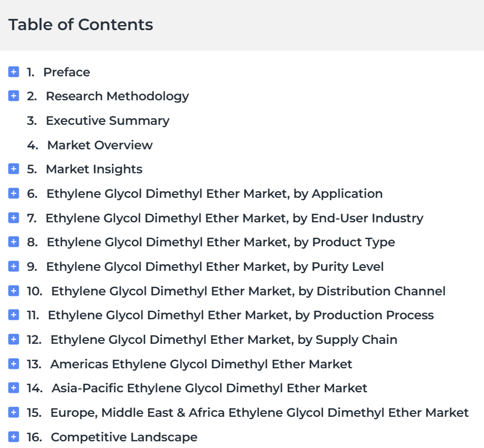484x448 pixels.
Task: Expand plus icon for Americas market section
Action: [13, 363]
